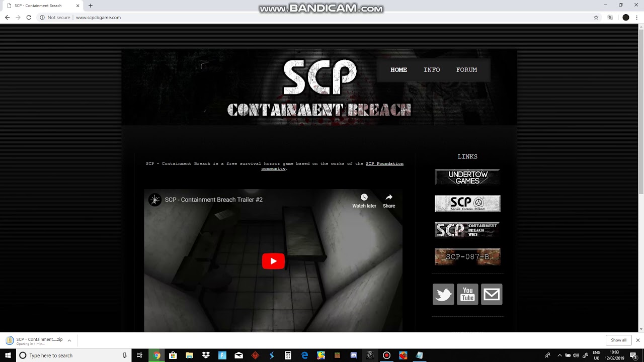Click Show all downloads button
The image size is (644, 362).
619,340
